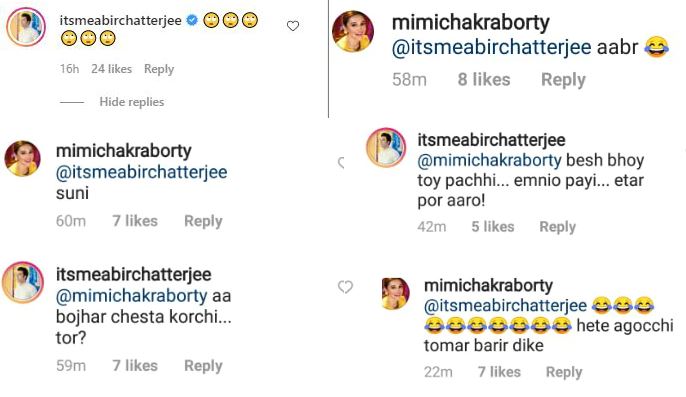View the 8 likes on aabr comment
This screenshot has width=686, height=397.
click(484, 80)
